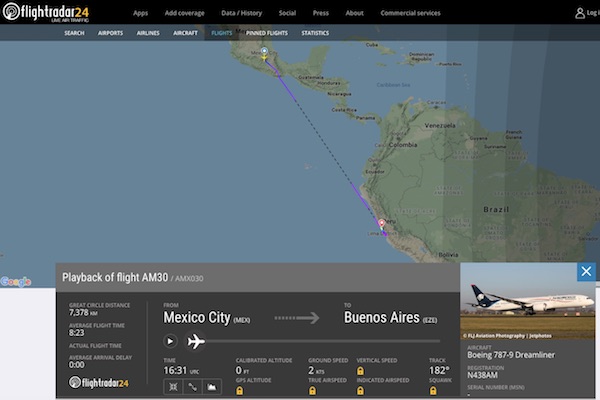Click the Indicated Airspeed lock icon
Image resolution: width=600 pixels, height=400 pixels.
click(360, 390)
